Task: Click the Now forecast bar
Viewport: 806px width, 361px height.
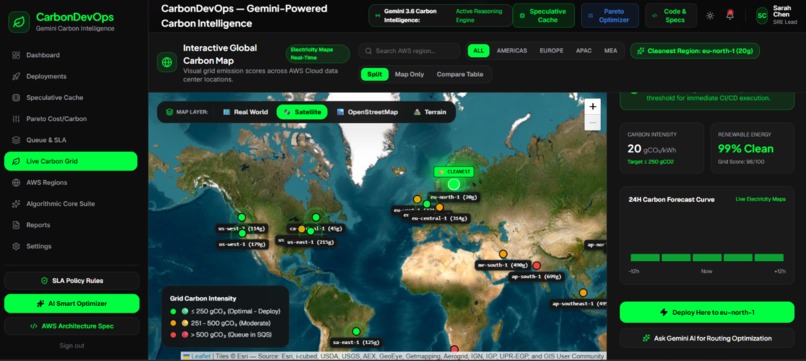Action: coord(707,257)
